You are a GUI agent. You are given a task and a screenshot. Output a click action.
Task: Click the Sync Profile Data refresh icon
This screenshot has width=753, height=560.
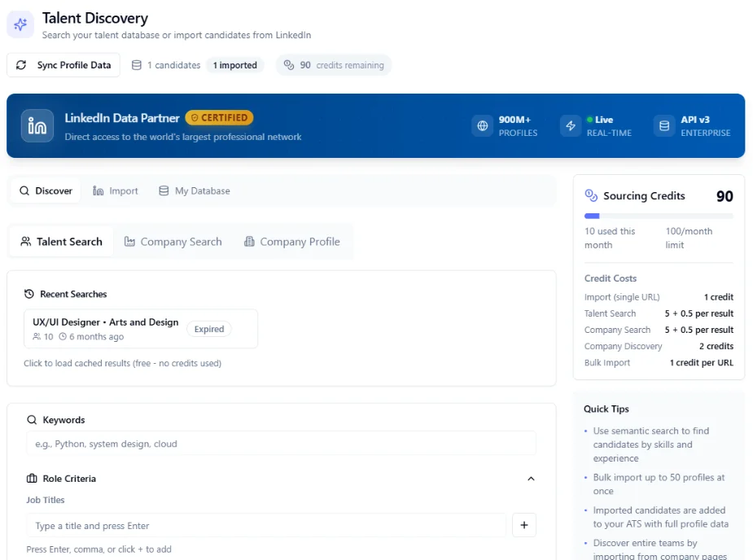pos(21,65)
